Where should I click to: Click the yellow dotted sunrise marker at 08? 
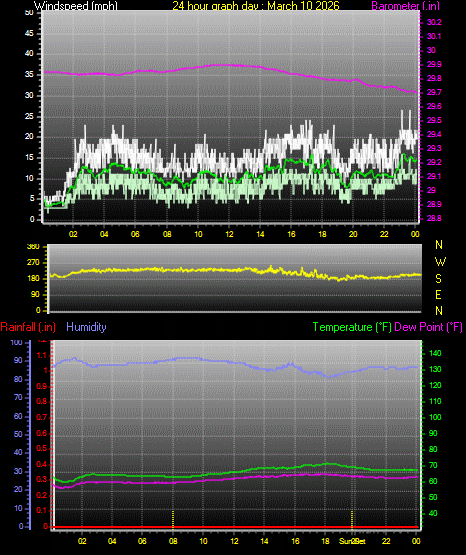click(x=173, y=520)
